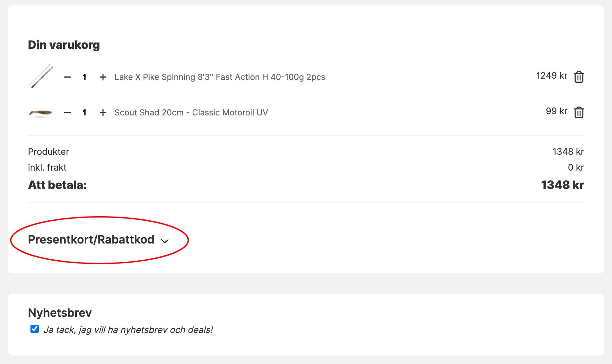The width and height of the screenshot is (612, 364).
Task: Decrease quantity of Scout Shad 20cm
Action: pos(67,113)
